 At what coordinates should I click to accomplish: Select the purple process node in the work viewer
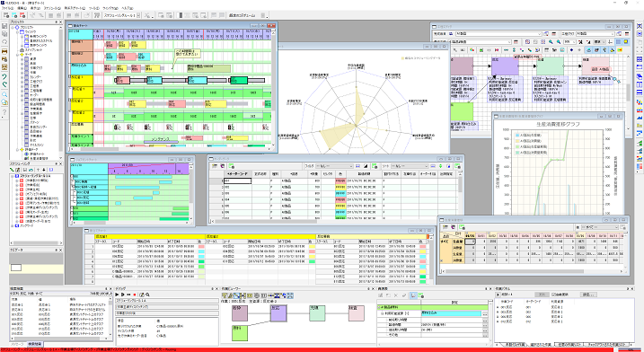click(278, 313)
